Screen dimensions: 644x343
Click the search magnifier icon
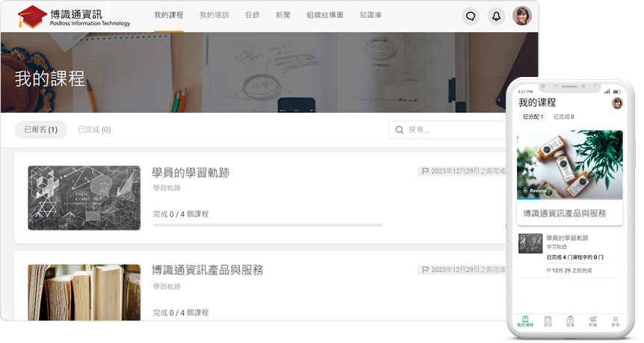(400, 130)
